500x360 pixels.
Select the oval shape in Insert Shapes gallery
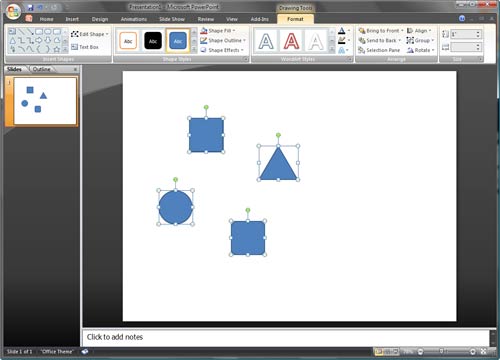click(x=48, y=32)
